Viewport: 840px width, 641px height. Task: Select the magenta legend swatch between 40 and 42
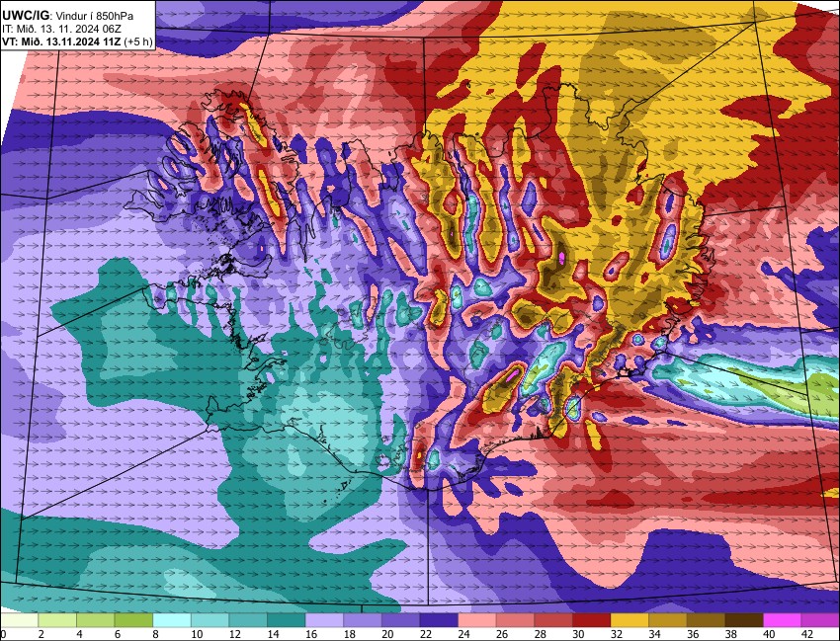782,620
